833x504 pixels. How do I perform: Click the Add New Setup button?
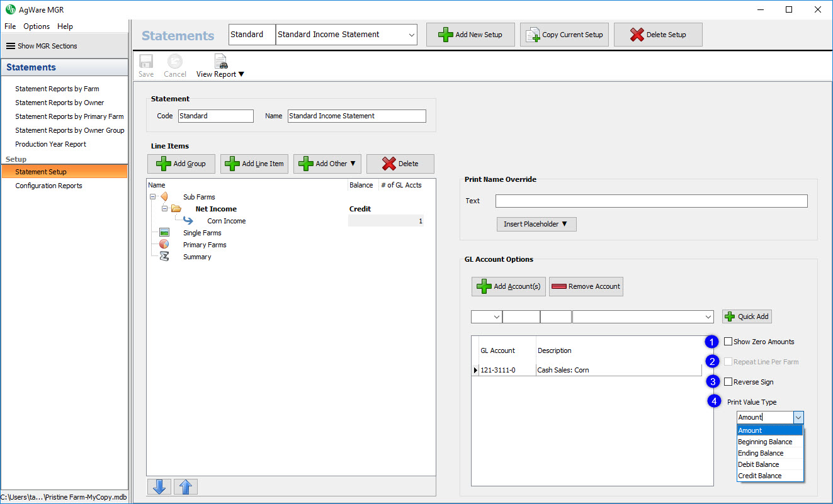(x=470, y=35)
